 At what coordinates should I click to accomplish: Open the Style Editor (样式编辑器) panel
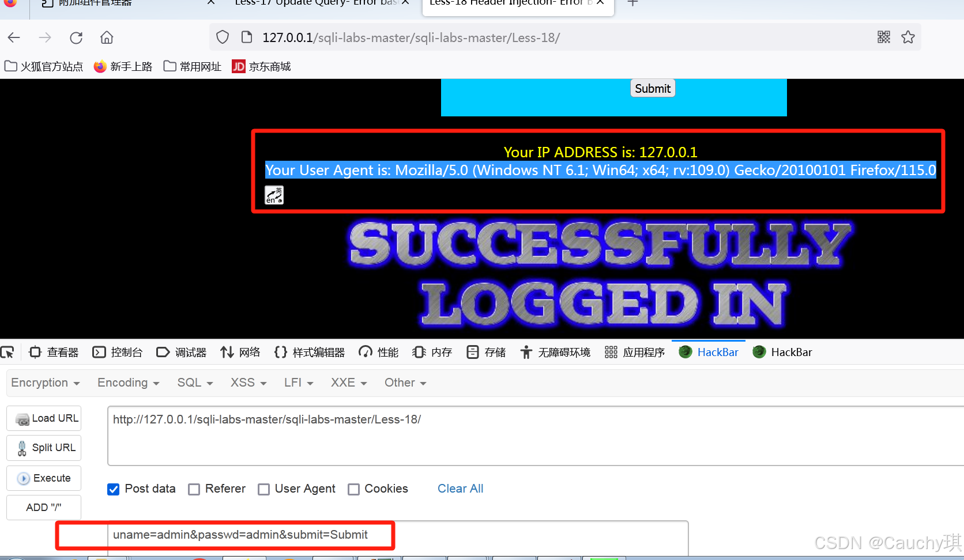310,352
